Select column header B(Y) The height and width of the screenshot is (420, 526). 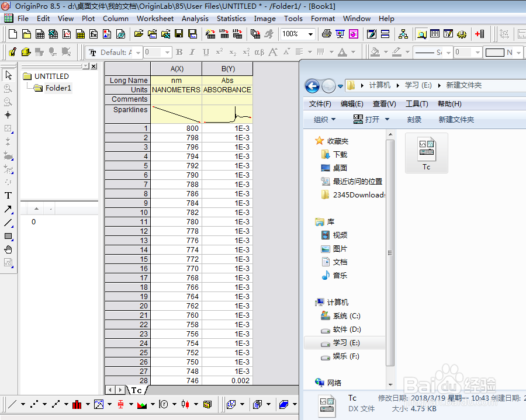(x=227, y=69)
